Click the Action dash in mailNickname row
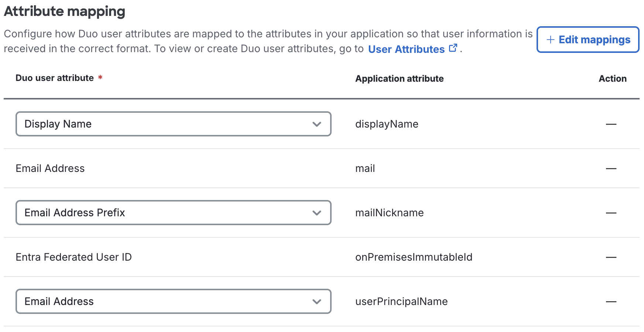The height and width of the screenshot is (332, 644). pos(611,213)
